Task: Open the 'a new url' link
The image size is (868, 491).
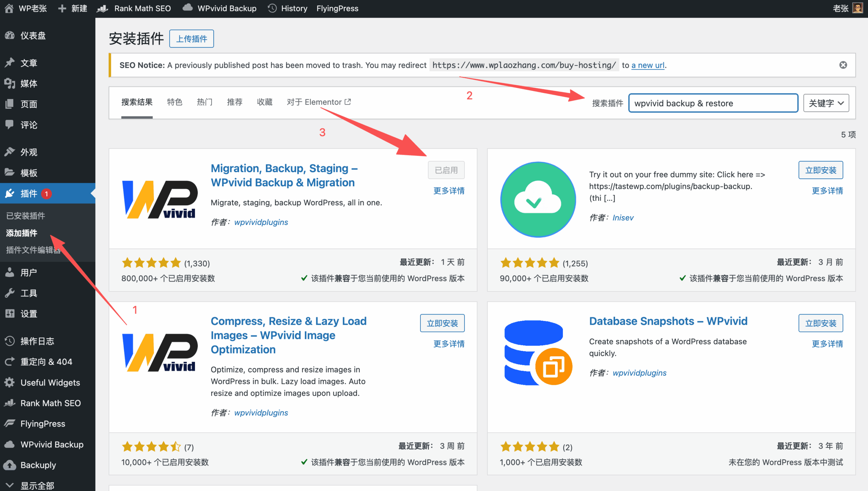Action: (648, 65)
